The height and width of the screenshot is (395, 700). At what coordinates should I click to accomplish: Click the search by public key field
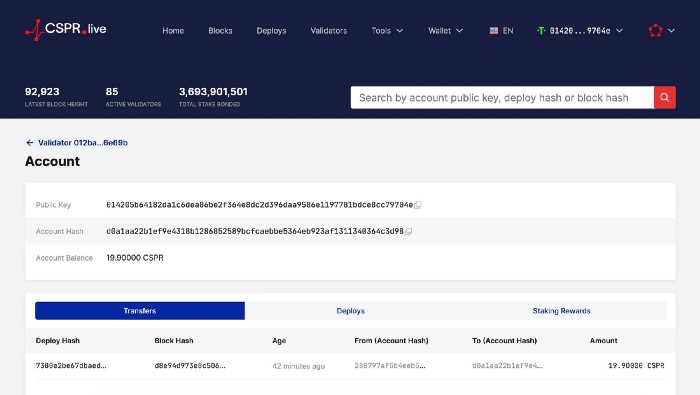coord(502,97)
